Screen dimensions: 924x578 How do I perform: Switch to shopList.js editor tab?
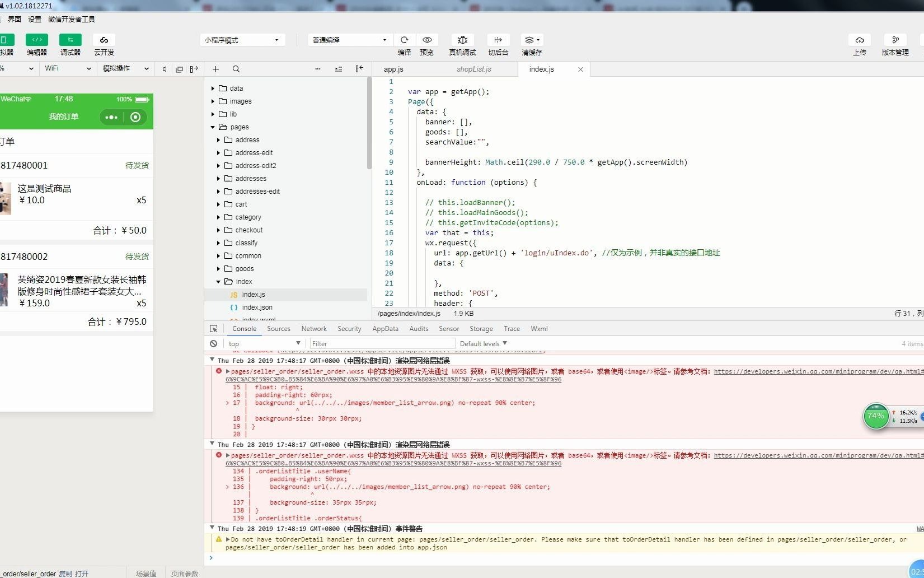473,69
